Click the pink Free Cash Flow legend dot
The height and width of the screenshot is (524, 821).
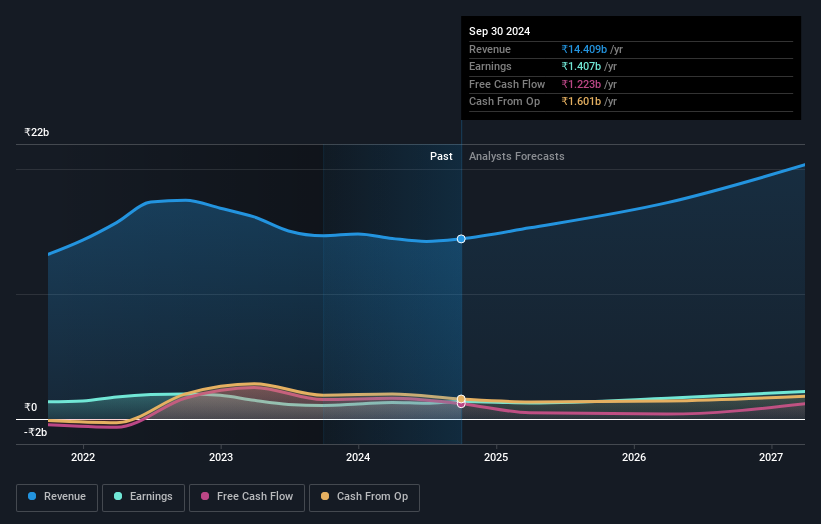pos(205,496)
